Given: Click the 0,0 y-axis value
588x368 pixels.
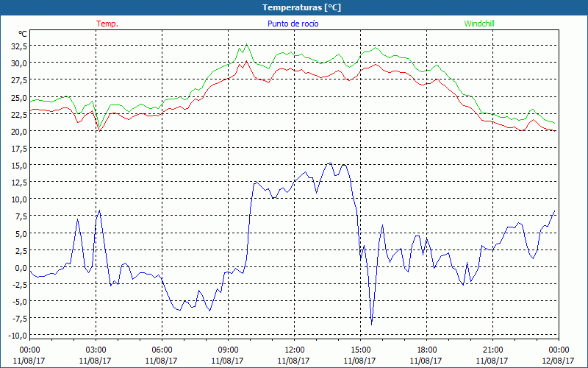Looking at the screenshot, I should (21, 268).
